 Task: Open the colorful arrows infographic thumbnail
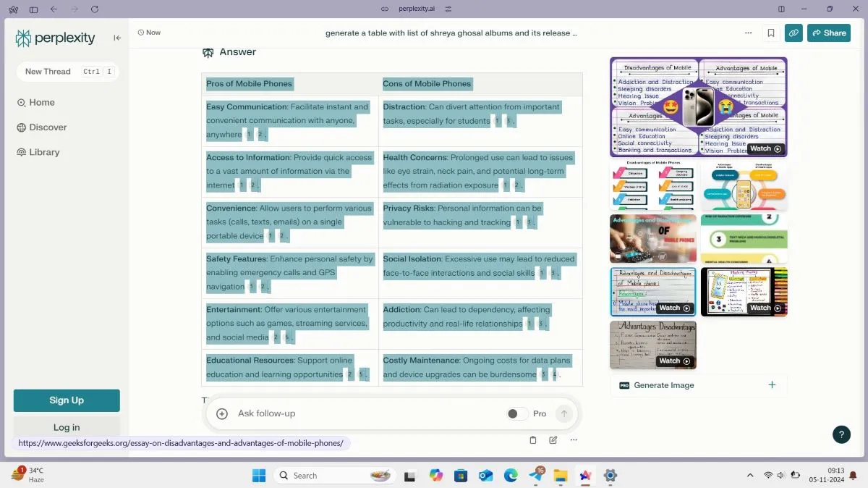click(x=653, y=185)
